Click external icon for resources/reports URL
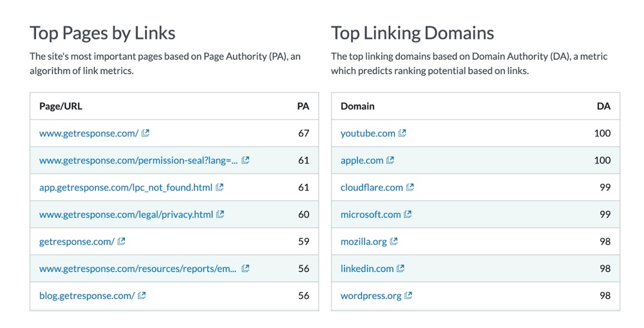Viewport: 644px width, 328px height. [x=245, y=268]
